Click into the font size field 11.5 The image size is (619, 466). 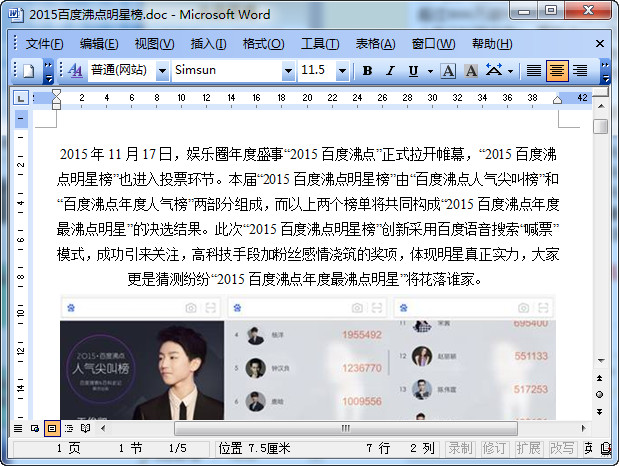point(317,71)
